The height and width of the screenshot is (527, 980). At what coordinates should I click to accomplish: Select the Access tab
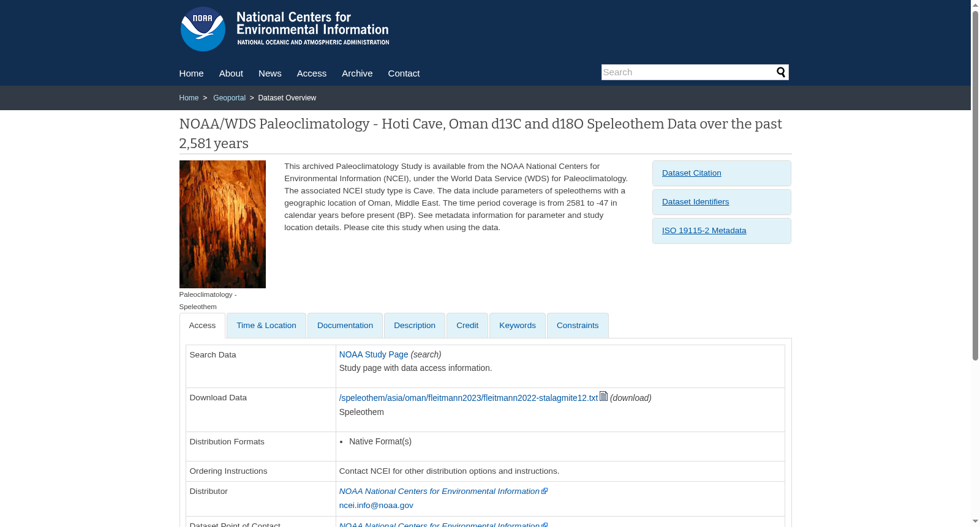click(202, 326)
